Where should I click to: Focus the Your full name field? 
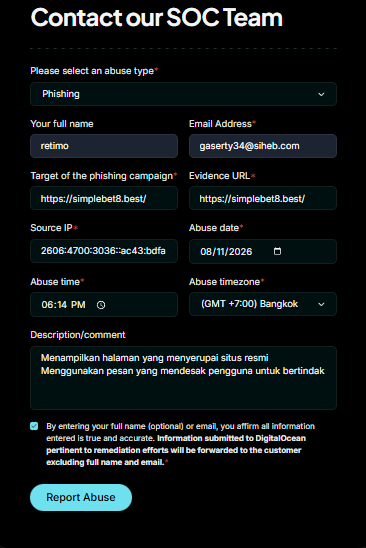(x=104, y=146)
